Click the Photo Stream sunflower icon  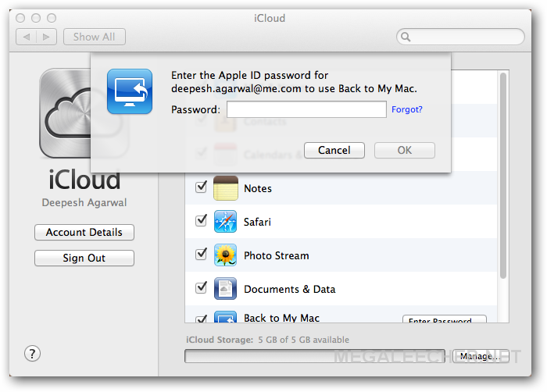(x=225, y=255)
